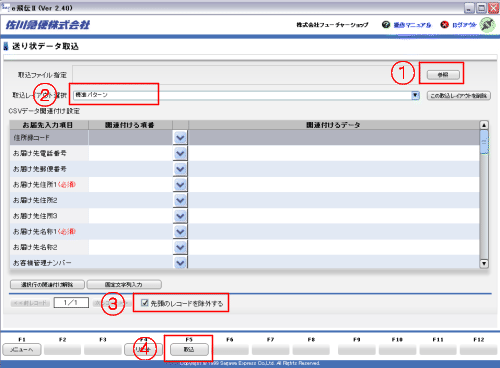Close the e飛伝II window
This screenshot has height=368, width=500.
point(493,8)
